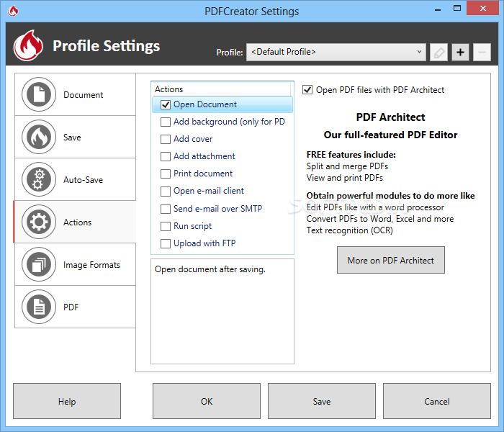Viewport: 504px width, 432px height.
Task: Click the Document page icon in sidebar
Action: (x=39, y=94)
